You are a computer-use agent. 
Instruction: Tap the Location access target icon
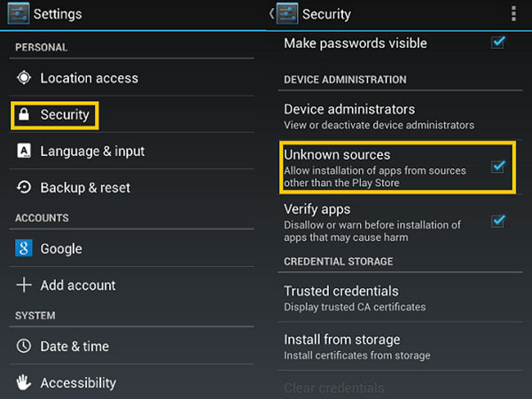(x=24, y=78)
